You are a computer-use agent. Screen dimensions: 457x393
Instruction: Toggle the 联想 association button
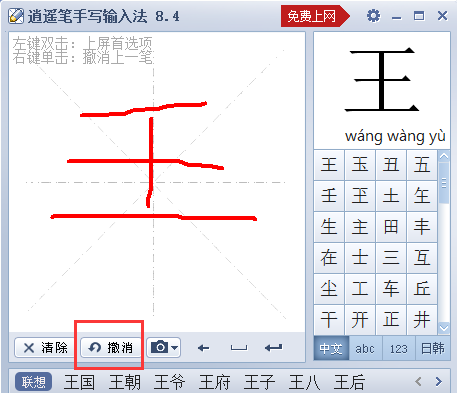pyautogui.click(x=33, y=382)
